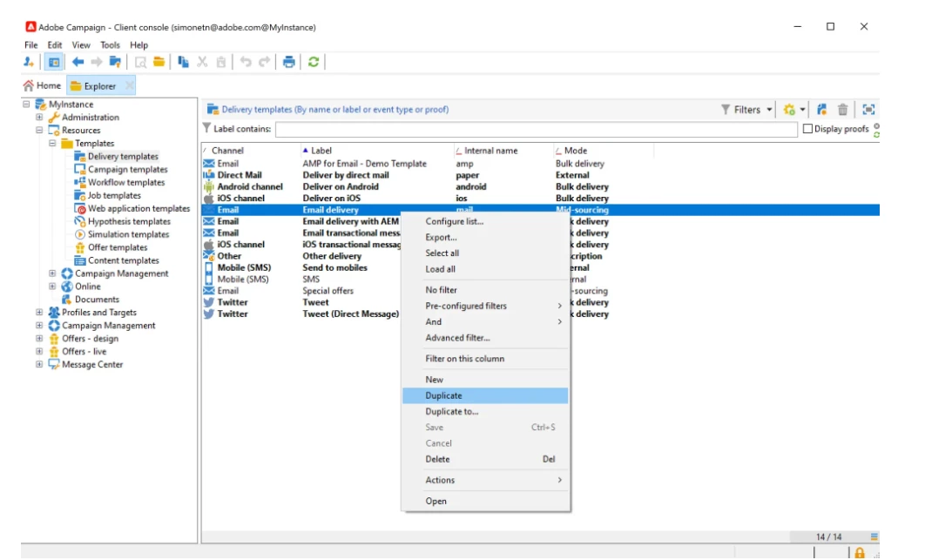The width and height of the screenshot is (925, 560).
Task: Select the Deliver by direct mail row
Action: [x=540, y=175]
